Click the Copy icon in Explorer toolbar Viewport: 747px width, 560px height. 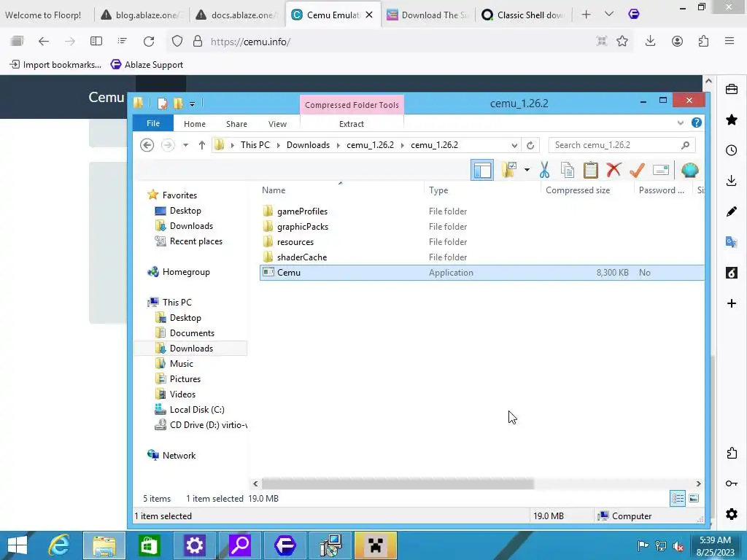click(x=568, y=170)
